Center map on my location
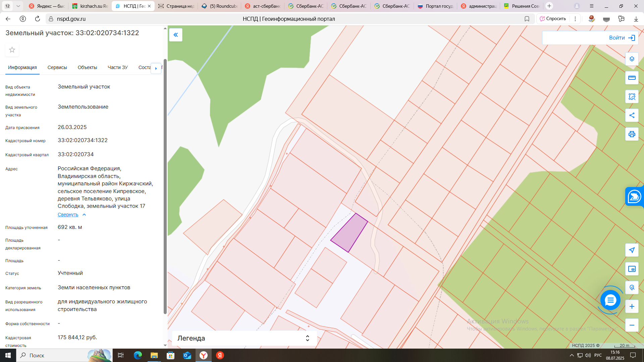Image resolution: width=644 pixels, height=362 pixels. point(632,250)
